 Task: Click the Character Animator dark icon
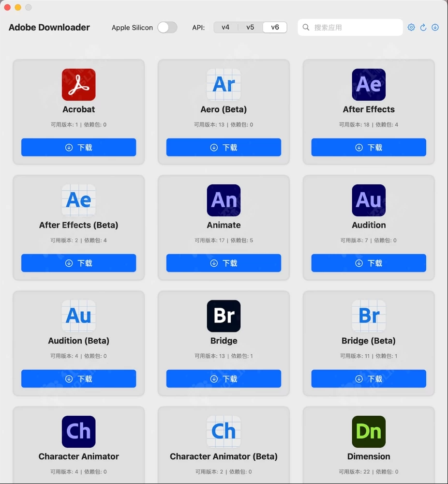(79, 432)
